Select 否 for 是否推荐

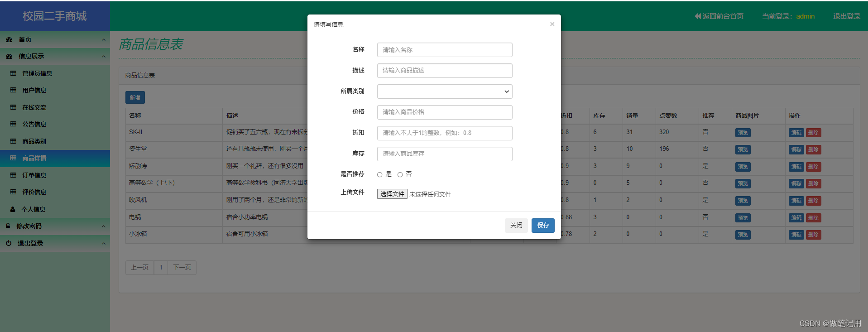[x=400, y=175]
